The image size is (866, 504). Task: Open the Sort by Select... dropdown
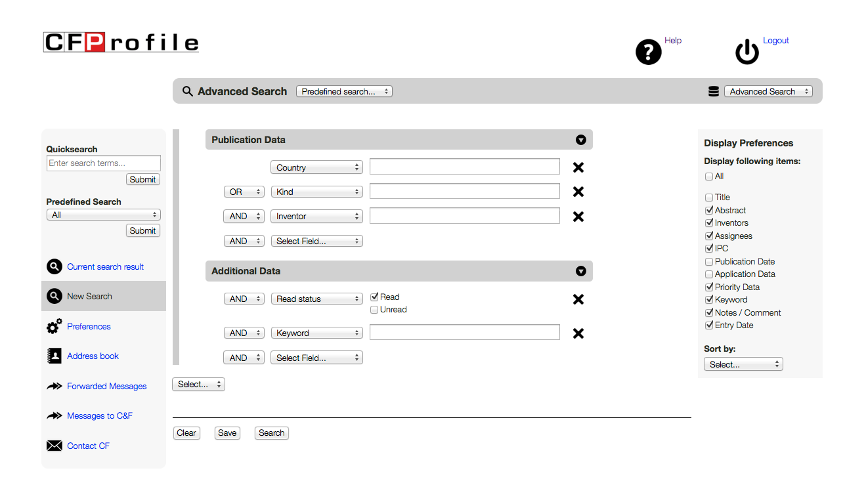743,364
